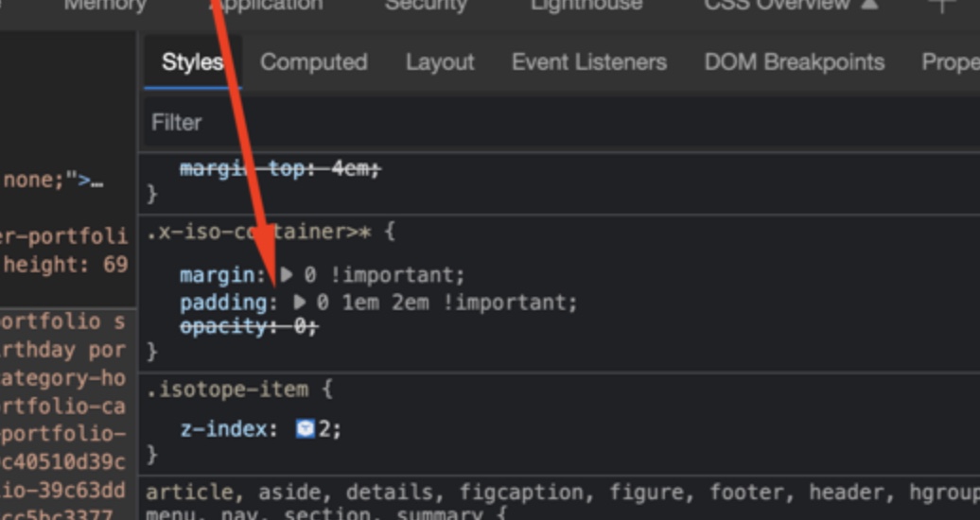Click the blue z-index stacking context icon
This screenshot has width=980, height=520.
[305, 429]
